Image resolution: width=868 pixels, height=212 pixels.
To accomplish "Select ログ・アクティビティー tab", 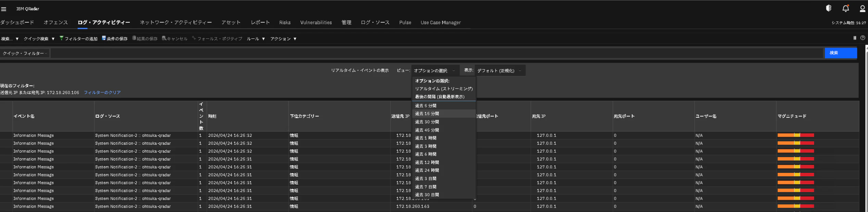I will (x=104, y=23).
